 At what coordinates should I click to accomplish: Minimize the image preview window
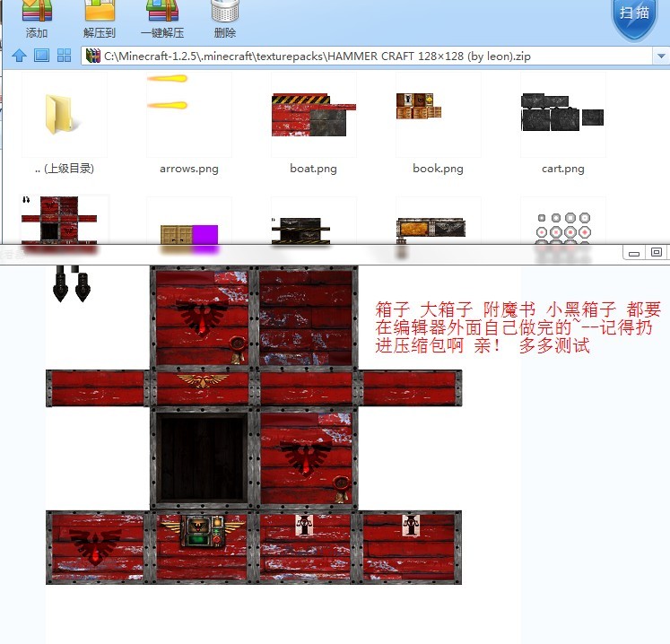pyautogui.click(x=635, y=253)
